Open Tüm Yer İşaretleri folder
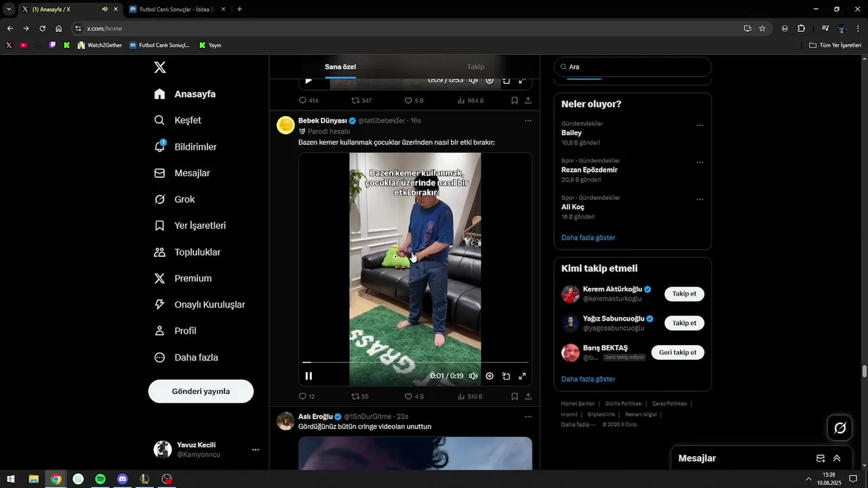The image size is (868, 488). pos(835,45)
